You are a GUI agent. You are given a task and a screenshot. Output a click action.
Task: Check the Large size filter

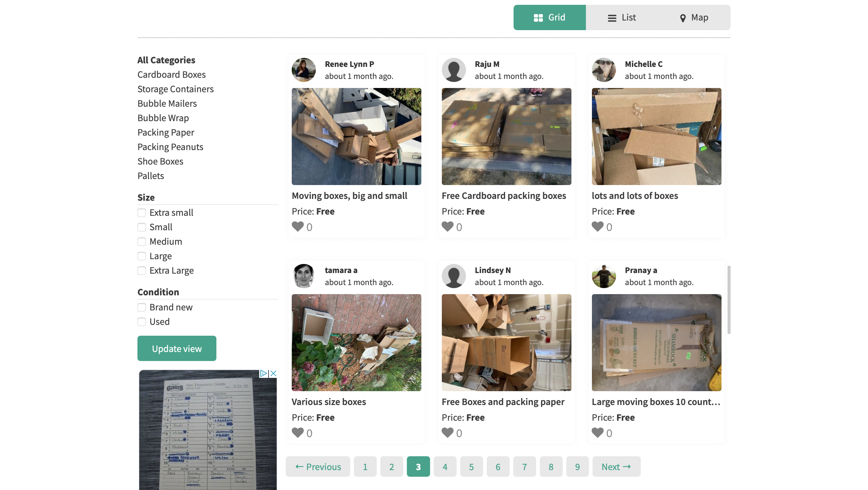(142, 256)
